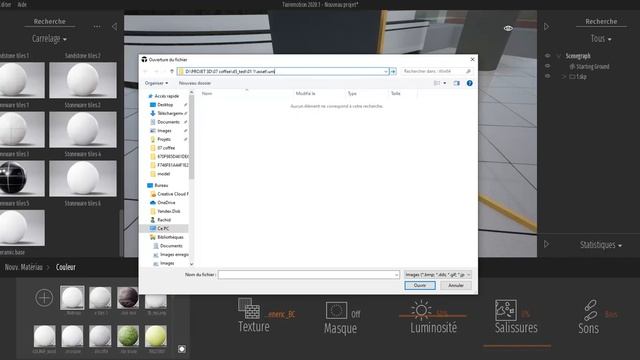Open the Masque settings icon
This screenshot has height=360, width=640.
[336, 311]
